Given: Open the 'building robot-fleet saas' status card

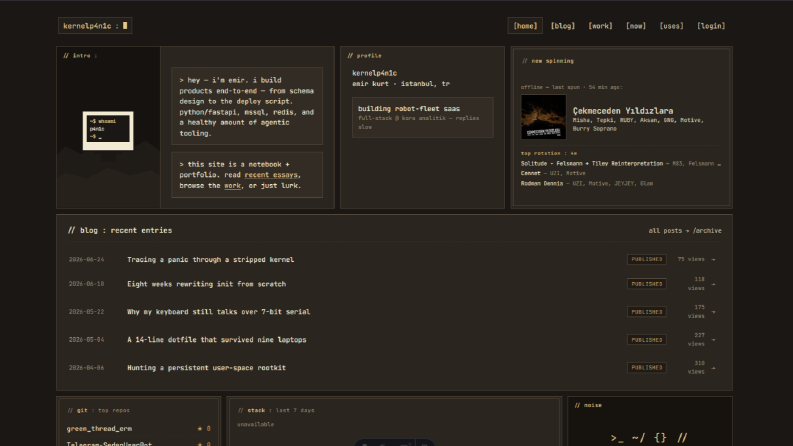Looking at the screenshot, I should coord(423,117).
